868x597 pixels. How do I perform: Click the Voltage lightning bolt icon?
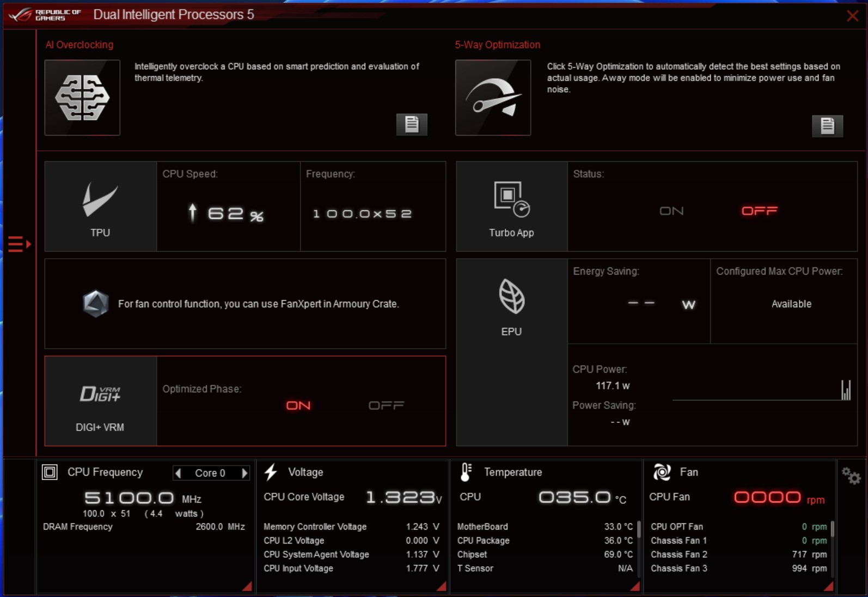pyautogui.click(x=271, y=472)
